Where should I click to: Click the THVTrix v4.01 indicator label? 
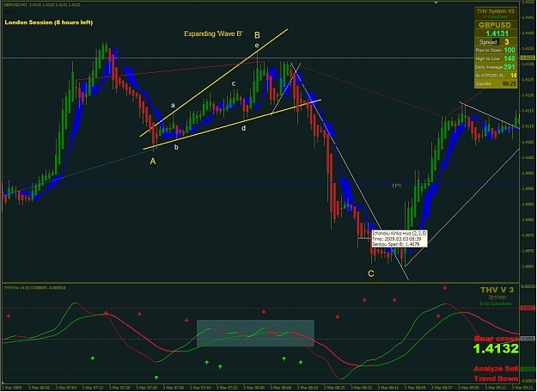pos(34,288)
